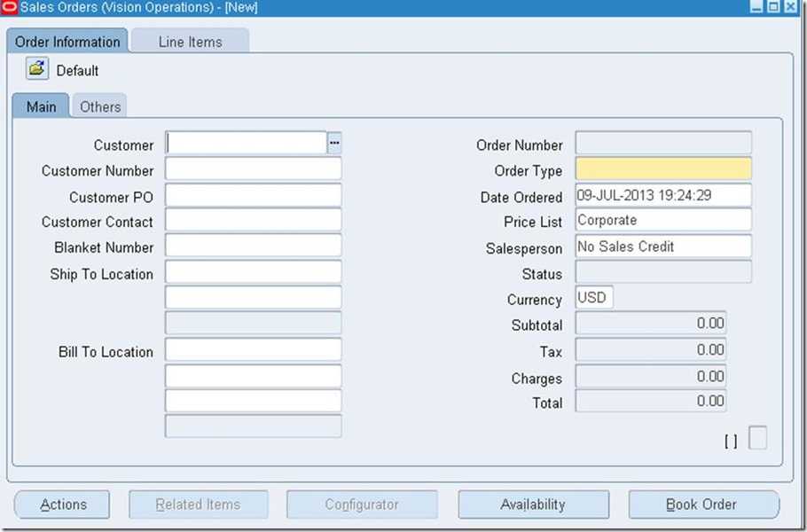The width and height of the screenshot is (807, 532).
Task: Click the Price List field showing Corporate
Action: pyautogui.click(x=663, y=220)
